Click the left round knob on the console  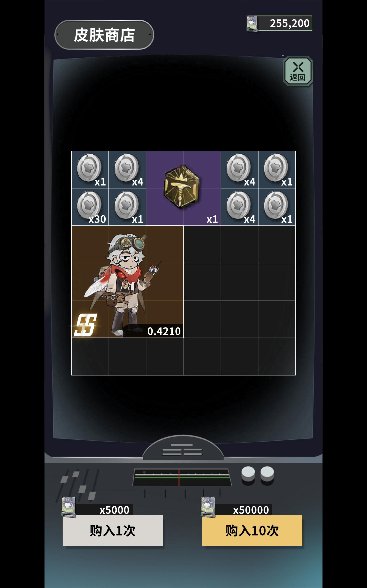point(248,475)
